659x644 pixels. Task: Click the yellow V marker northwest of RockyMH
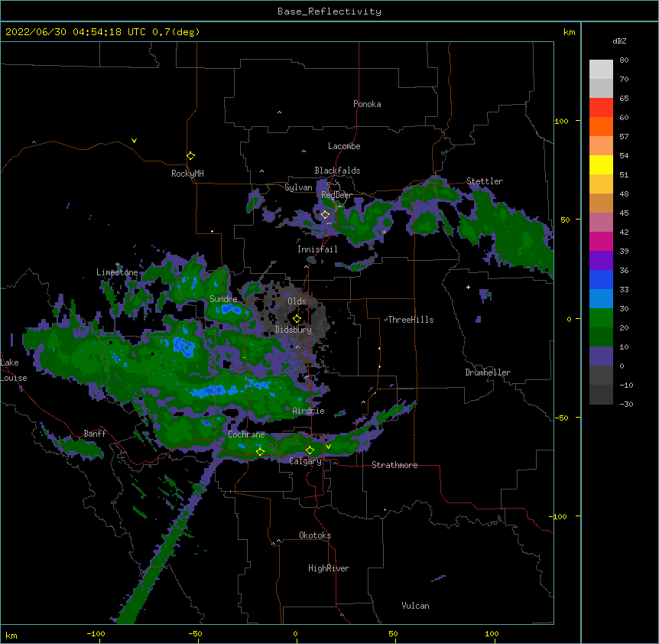pyautogui.click(x=134, y=141)
